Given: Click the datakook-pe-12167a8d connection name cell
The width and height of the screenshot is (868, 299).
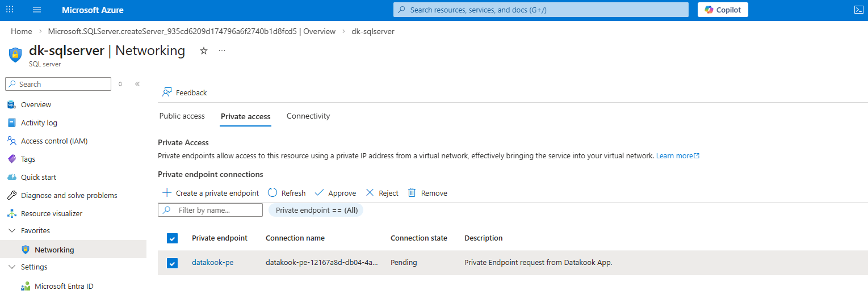Looking at the screenshot, I should pyautogui.click(x=322, y=263).
